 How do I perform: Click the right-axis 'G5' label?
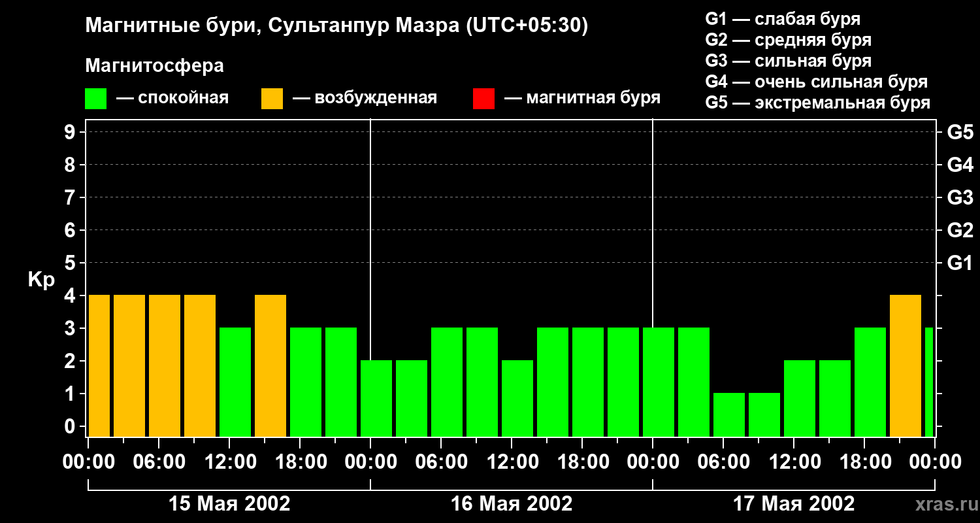[x=960, y=132]
